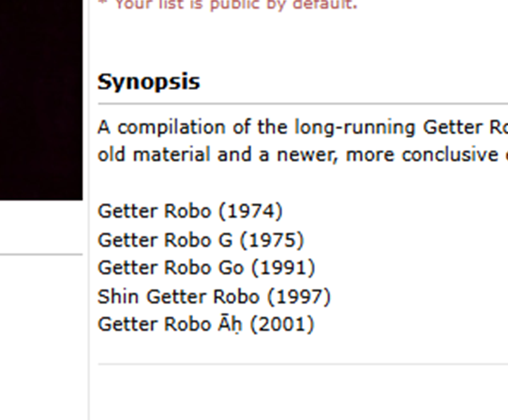This screenshot has width=508, height=420.
Task: Click the Getter Robo Āḥ (2001) line
Action: pyautogui.click(x=206, y=324)
